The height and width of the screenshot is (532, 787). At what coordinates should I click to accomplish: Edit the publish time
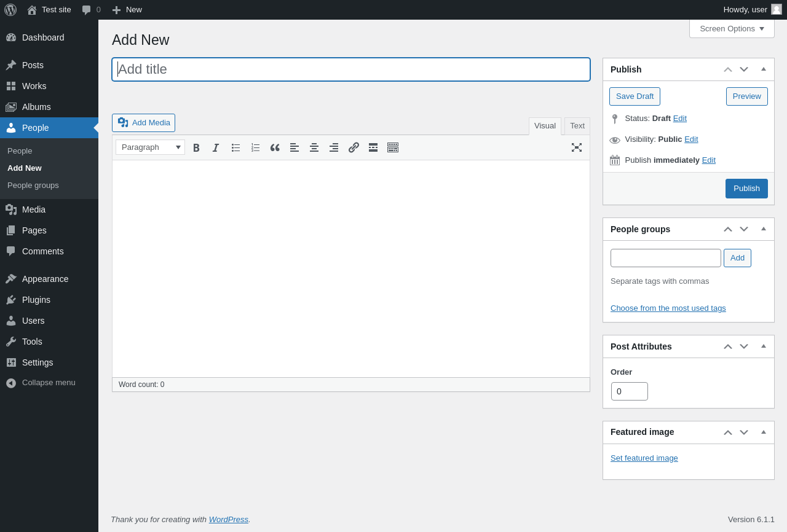[709, 160]
